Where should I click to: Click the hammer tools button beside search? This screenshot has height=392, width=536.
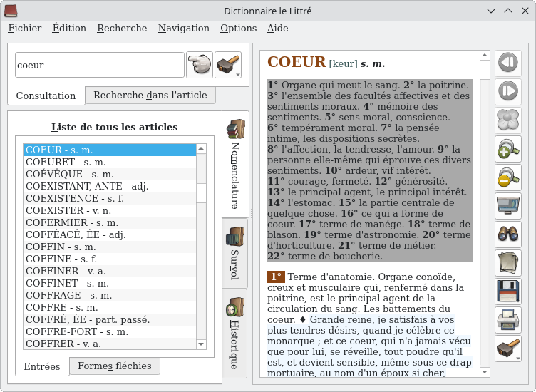228,65
